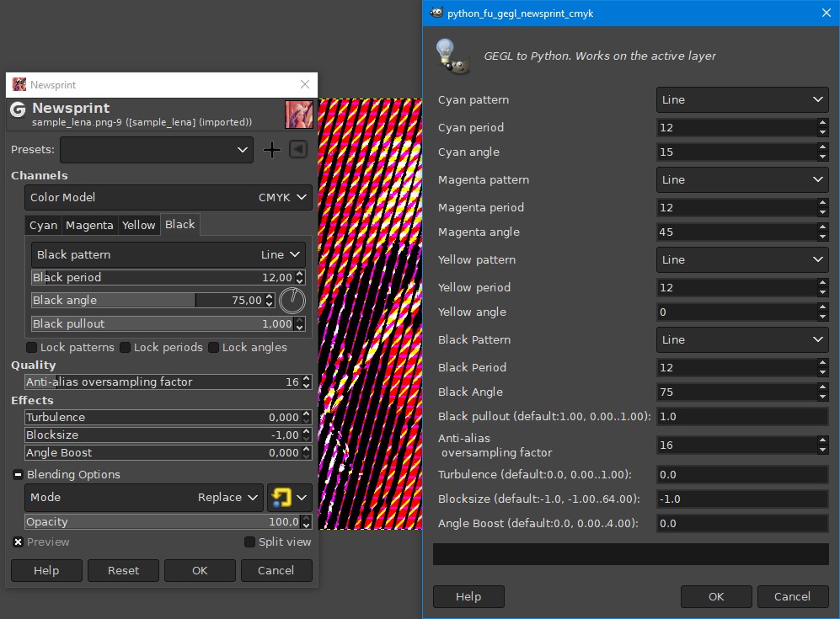This screenshot has height=619, width=840.
Task: Switch to the Magenta channel tab
Action: 89,226
